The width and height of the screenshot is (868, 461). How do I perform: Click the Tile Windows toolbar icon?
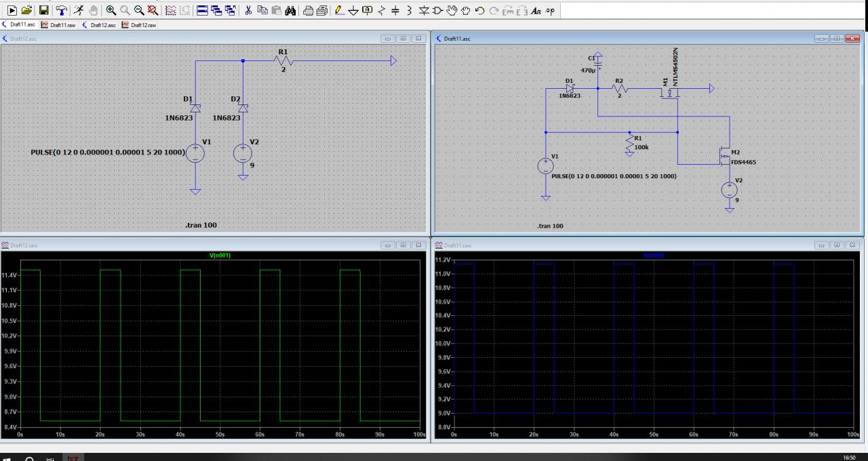pos(203,10)
